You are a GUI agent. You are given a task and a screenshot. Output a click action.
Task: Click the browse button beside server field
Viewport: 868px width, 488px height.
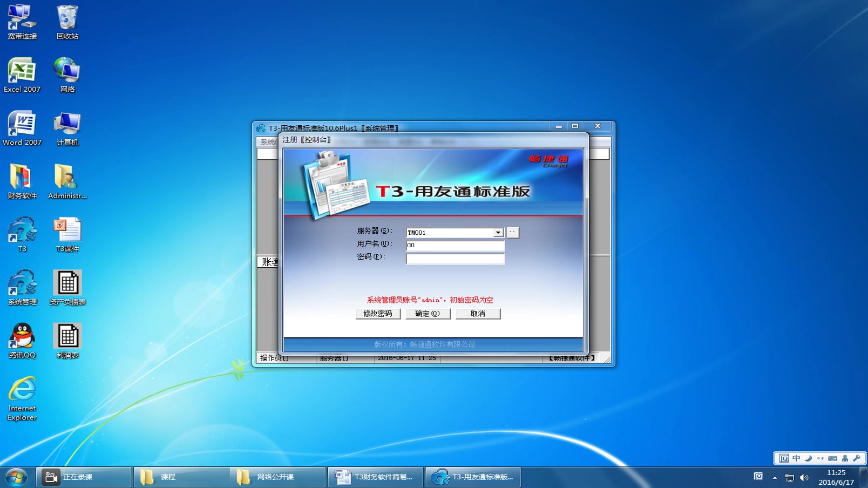tap(512, 232)
